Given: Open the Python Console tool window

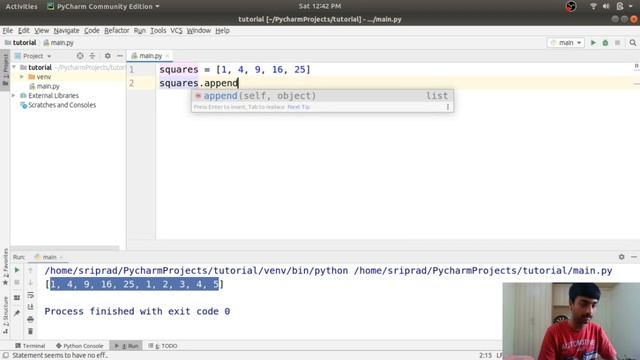Looking at the screenshot, I should coord(80,346).
